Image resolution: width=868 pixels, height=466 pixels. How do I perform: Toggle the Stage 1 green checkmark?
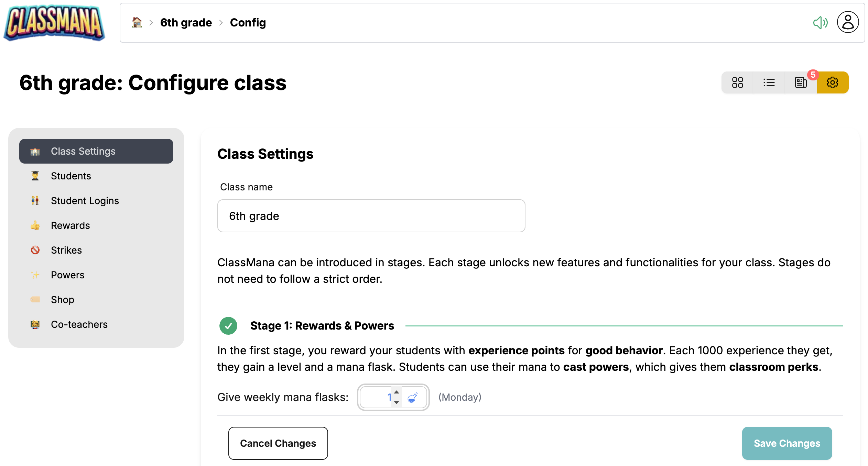[x=228, y=326]
